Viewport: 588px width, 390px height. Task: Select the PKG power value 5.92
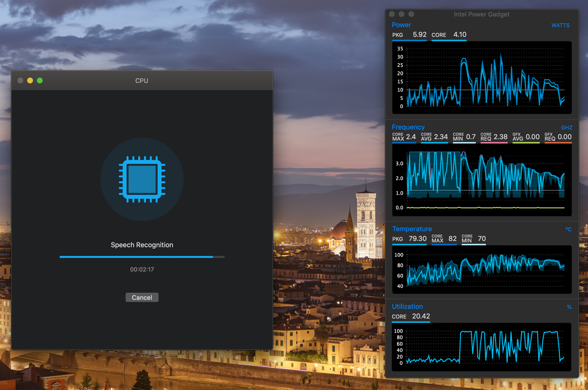click(x=419, y=35)
